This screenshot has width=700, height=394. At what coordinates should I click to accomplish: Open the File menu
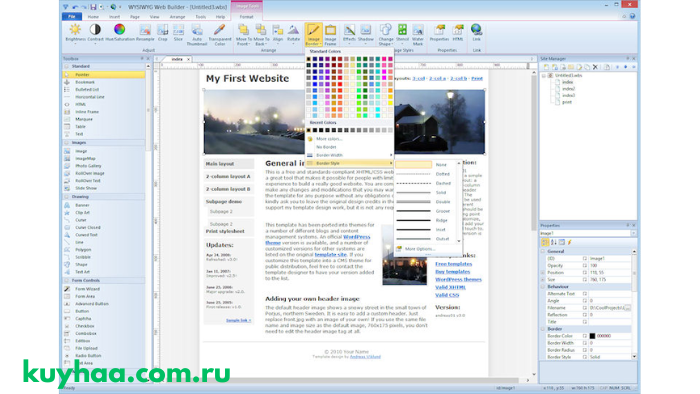coord(72,17)
